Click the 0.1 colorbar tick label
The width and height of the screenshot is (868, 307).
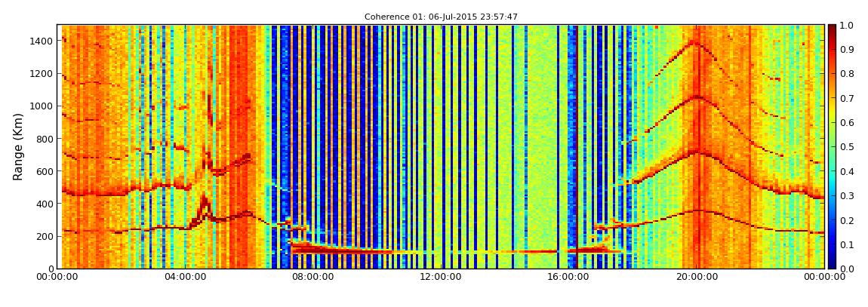click(x=847, y=244)
